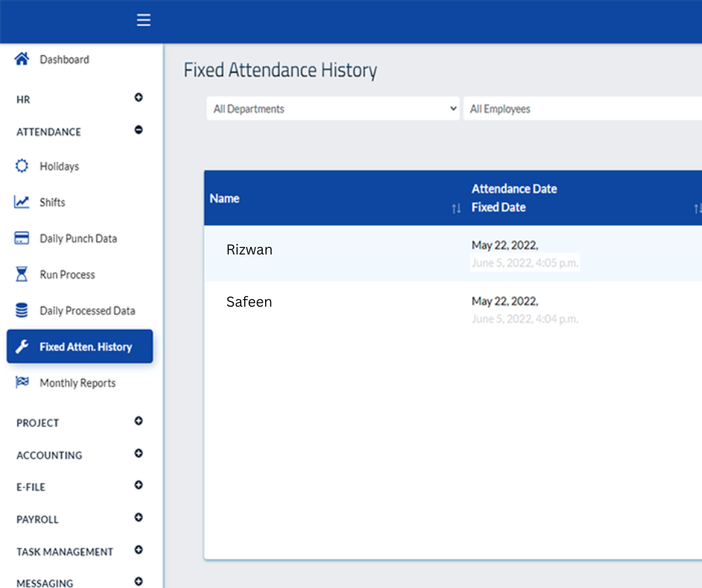Select the Safeen name cell
The height and width of the screenshot is (588, 702).
point(249,301)
